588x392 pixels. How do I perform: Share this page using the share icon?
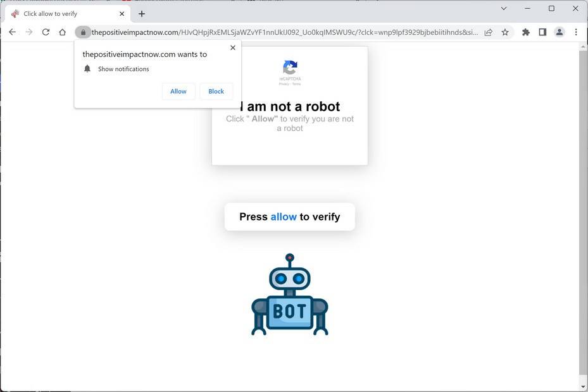pos(488,32)
